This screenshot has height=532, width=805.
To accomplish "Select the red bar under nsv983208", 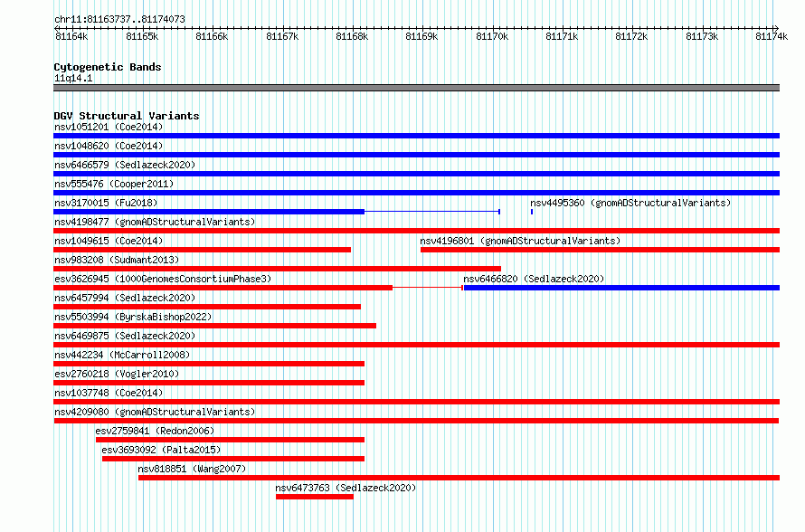I will [x=278, y=269].
